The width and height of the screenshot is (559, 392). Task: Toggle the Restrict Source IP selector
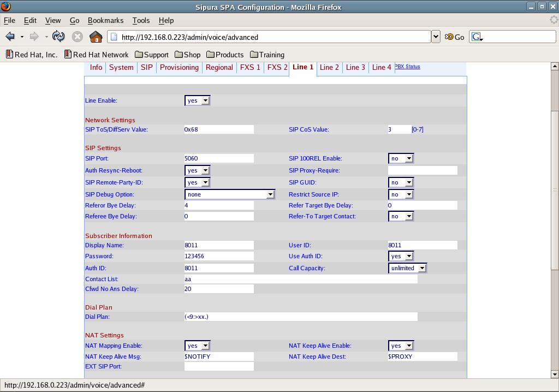pyautogui.click(x=401, y=194)
